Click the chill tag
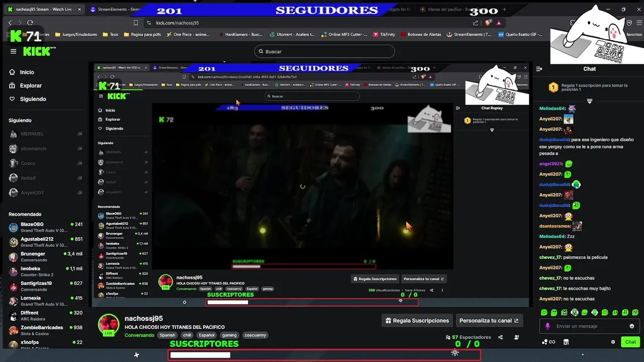The height and width of the screenshot is (362, 644). pyautogui.click(x=187, y=335)
